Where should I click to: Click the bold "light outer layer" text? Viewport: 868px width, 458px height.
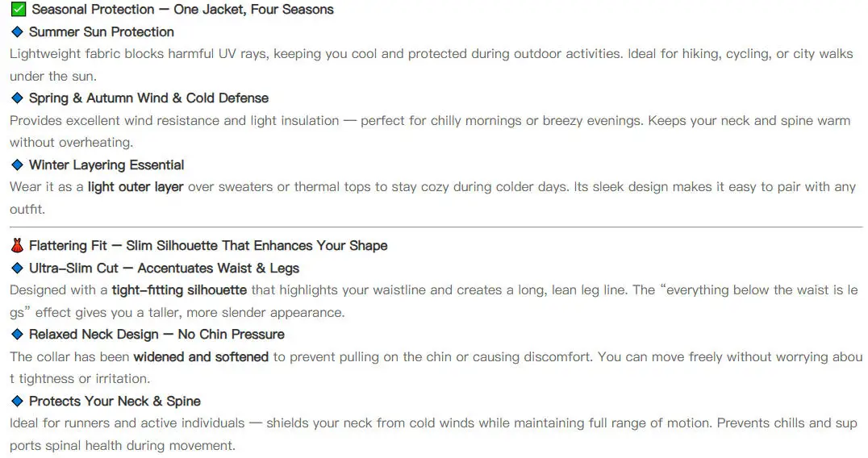tap(136, 187)
